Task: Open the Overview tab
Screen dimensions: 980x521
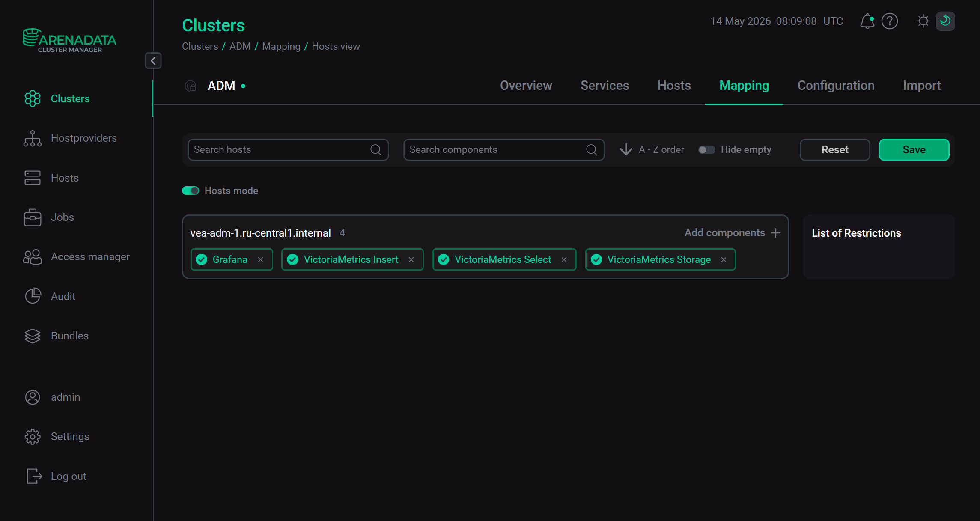Action: tap(526, 86)
